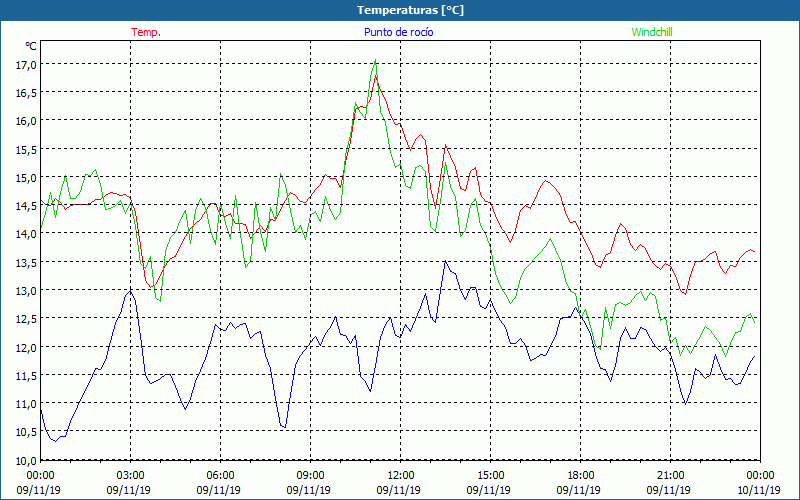This screenshot has width=800, height=500.
Task: Click the blue dew point peak at 03:00
Action: (129, 291)
